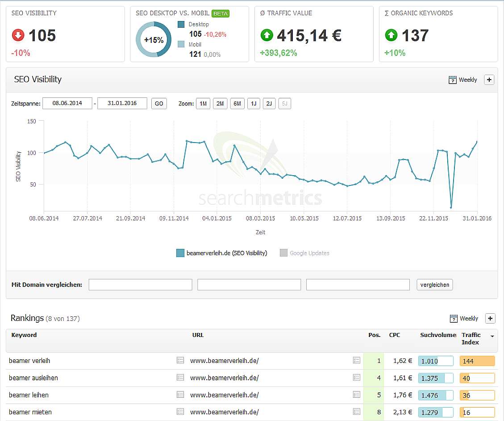Set chart zoom to 1J

254,104
